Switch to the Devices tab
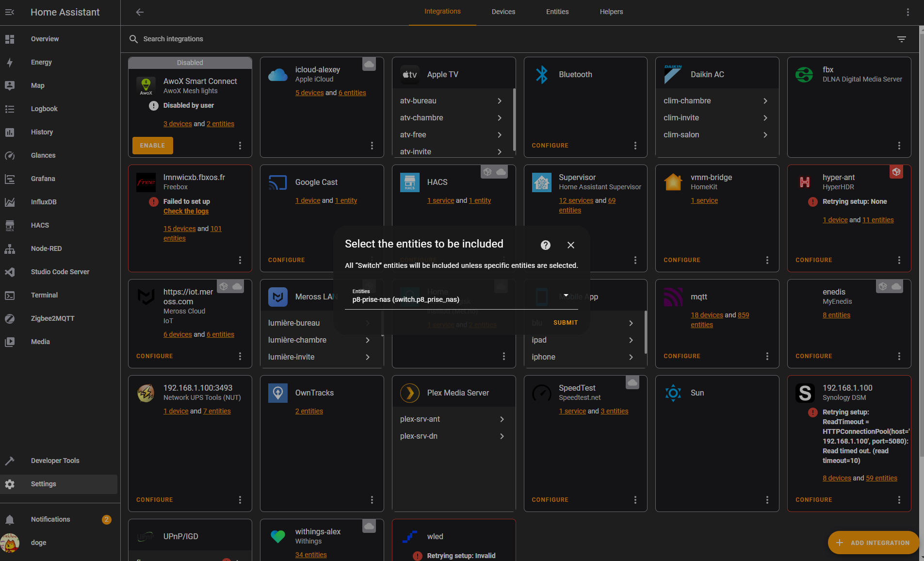924x561 pixels. [x=503, y=12]
